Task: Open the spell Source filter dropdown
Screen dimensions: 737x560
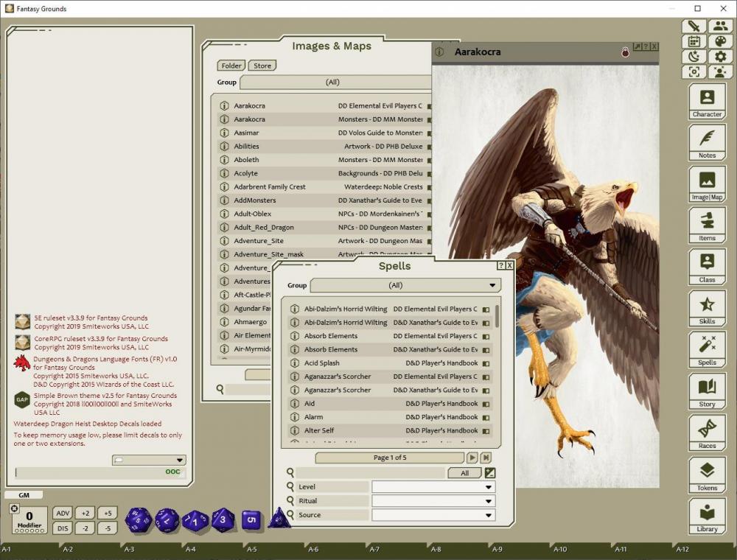Action: point(488,515)
